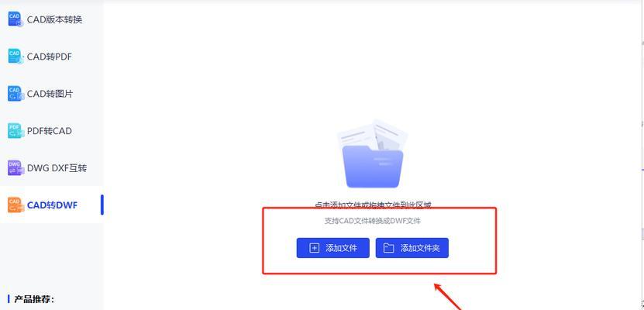Screen dimensions: 644x310
Task: Click the PDF转CAD sidebar icon
Action: coord(16,131)
